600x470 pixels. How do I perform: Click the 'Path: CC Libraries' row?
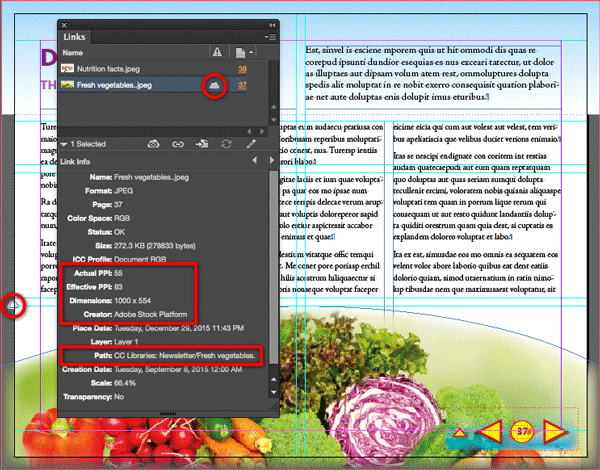point(174,356)
